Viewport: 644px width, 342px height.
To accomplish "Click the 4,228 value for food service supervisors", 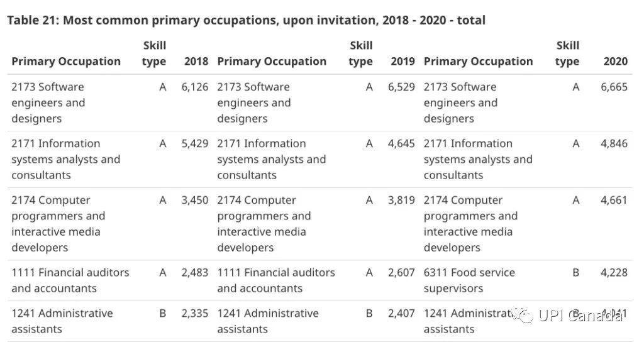I will [614, 272].
